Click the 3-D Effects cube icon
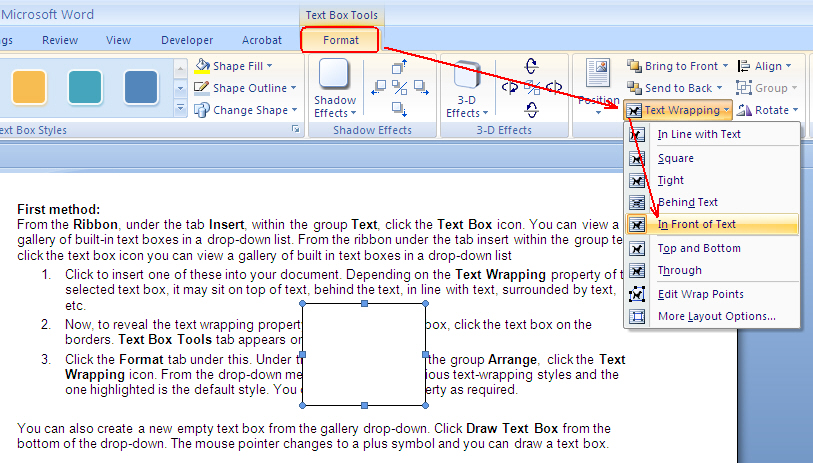Image resolution: width=813 pixels, height=463 pixels. pyautogui.click(x=467, y=75)
